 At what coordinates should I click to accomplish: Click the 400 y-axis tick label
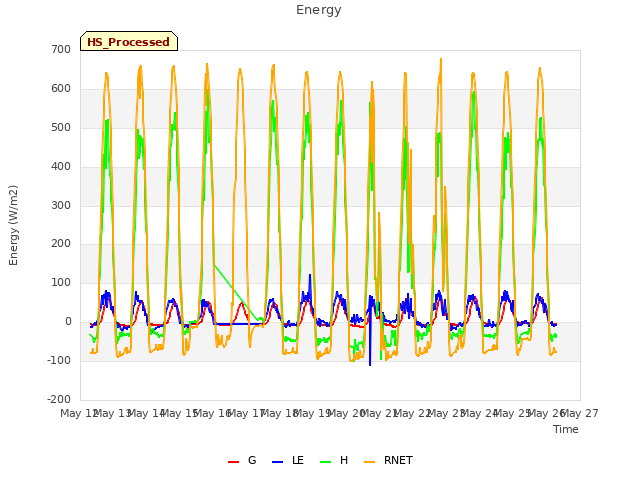[x=61, y=167]
